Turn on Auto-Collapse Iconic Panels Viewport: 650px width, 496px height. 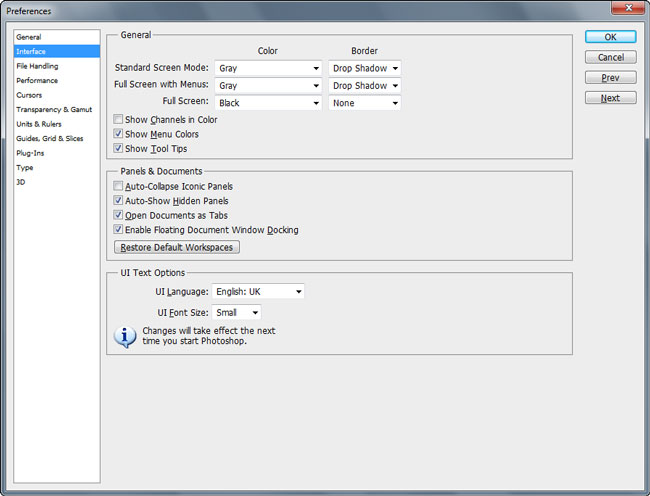tap(119, 187)
